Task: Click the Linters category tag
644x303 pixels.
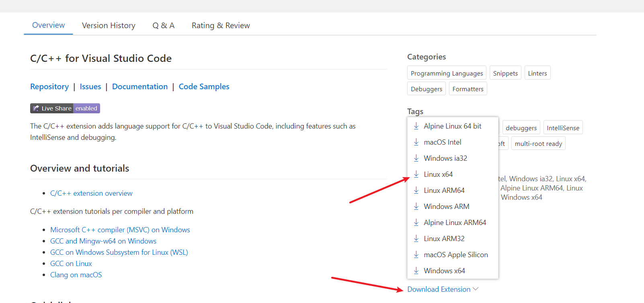Action: [x=537, y=73]
